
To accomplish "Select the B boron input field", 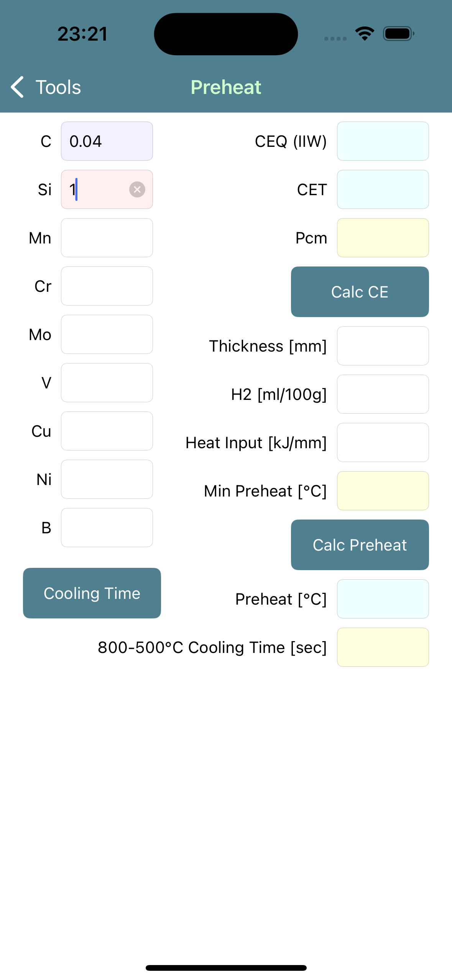I will (107, 528).
